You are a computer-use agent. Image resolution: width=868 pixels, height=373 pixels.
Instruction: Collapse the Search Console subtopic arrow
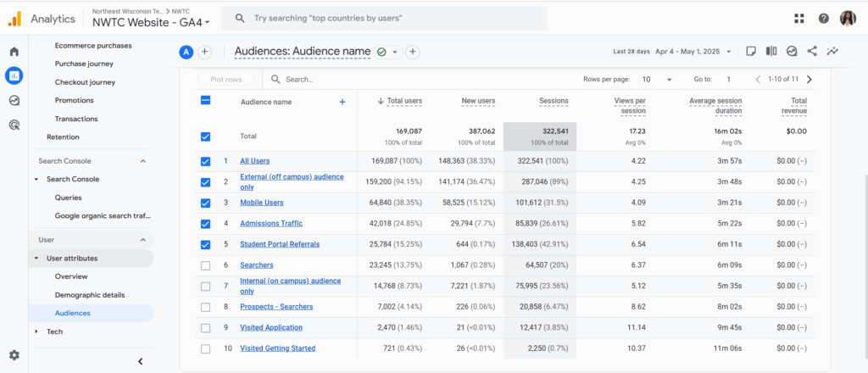tap(36, 180)
